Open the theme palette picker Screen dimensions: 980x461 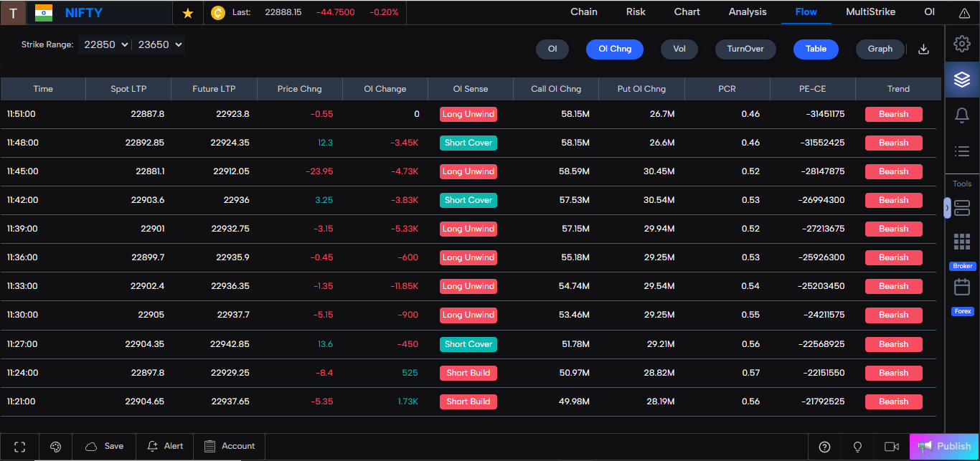coord(55,447)
